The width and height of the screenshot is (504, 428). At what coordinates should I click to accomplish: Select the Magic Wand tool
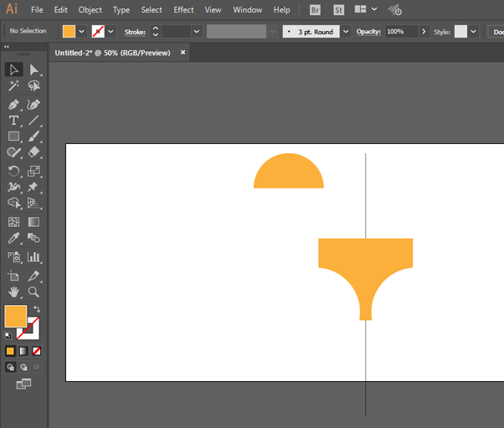tap(14, 86)
